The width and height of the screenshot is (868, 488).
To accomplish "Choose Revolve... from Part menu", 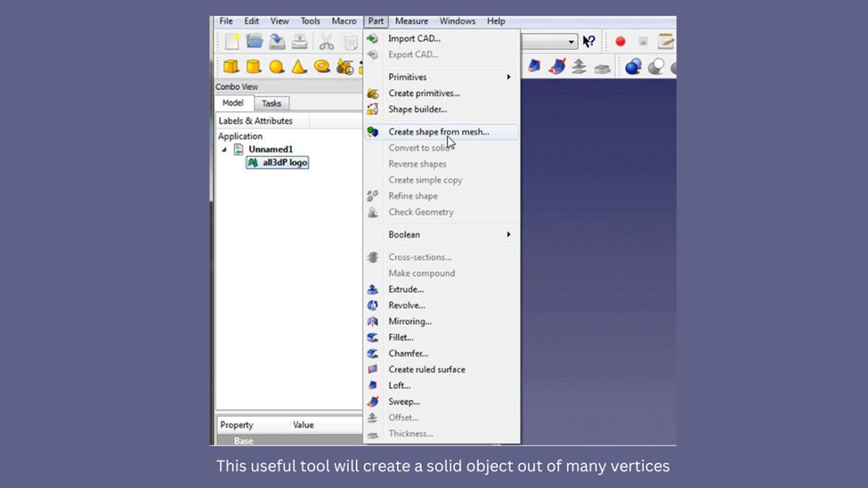I will click(x=442, y=305).
